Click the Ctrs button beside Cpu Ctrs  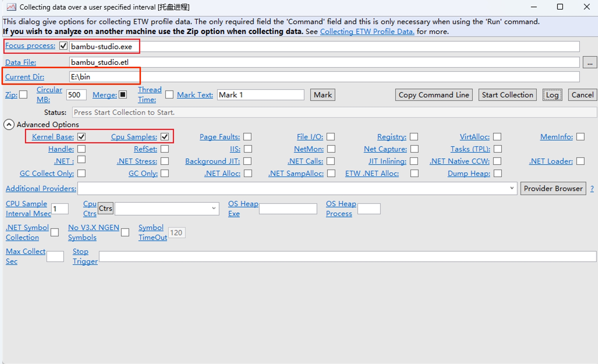(105, 208)
